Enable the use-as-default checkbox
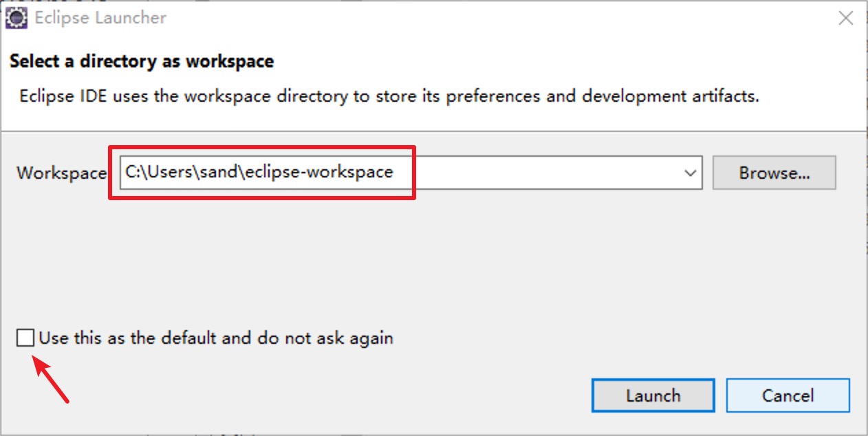The image size is (868, 436). [25, 338]
